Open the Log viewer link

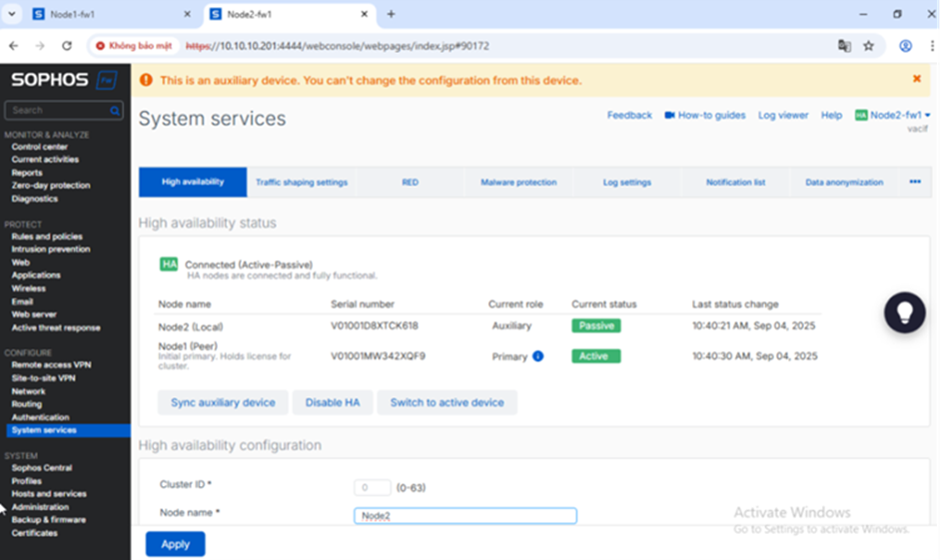click(782, 116)
